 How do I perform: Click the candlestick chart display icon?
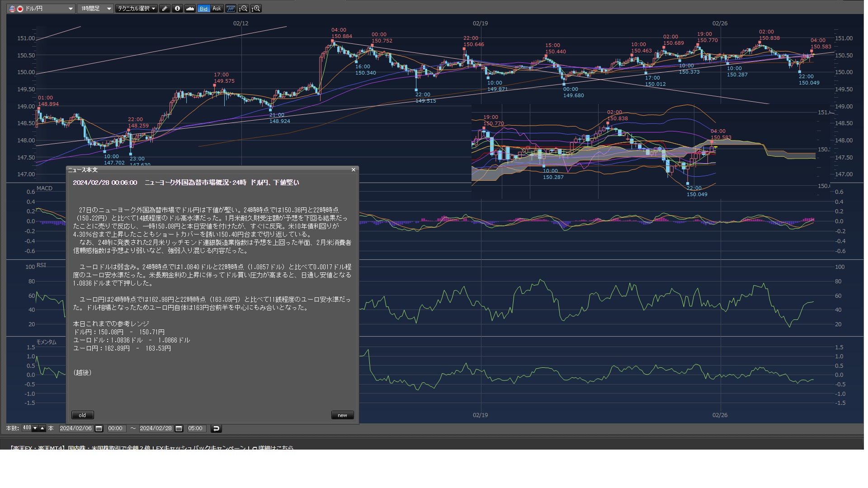231,9
